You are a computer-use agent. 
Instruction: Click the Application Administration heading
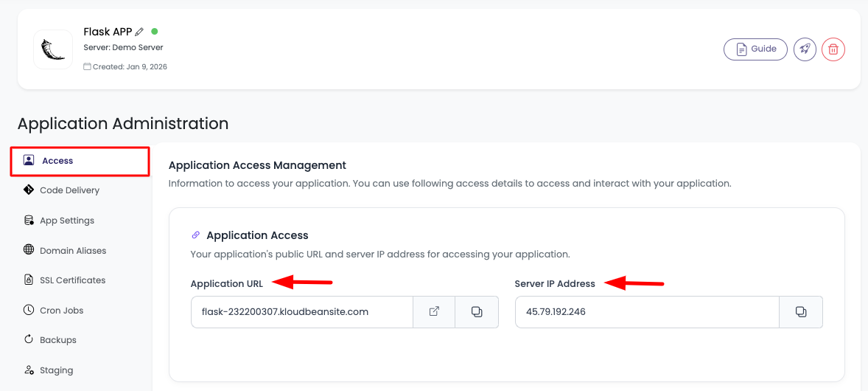(x=123, y=123)
